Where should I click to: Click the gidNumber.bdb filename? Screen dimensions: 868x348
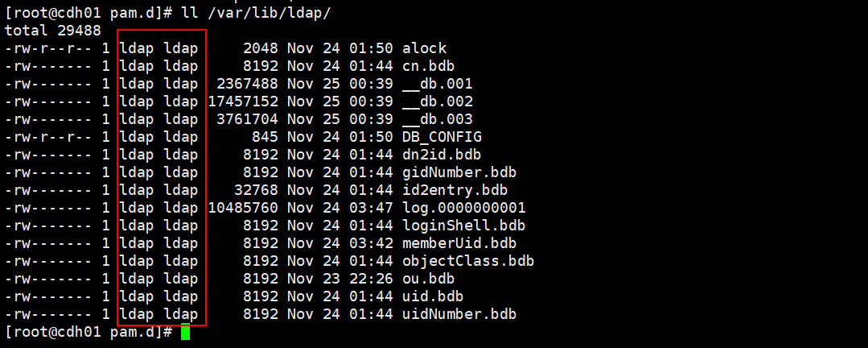coord(459,172)
